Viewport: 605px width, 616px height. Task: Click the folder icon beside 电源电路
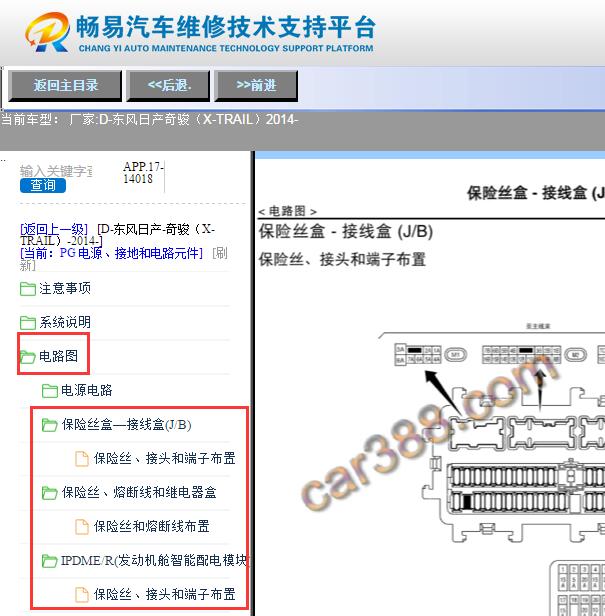point(50,390)
